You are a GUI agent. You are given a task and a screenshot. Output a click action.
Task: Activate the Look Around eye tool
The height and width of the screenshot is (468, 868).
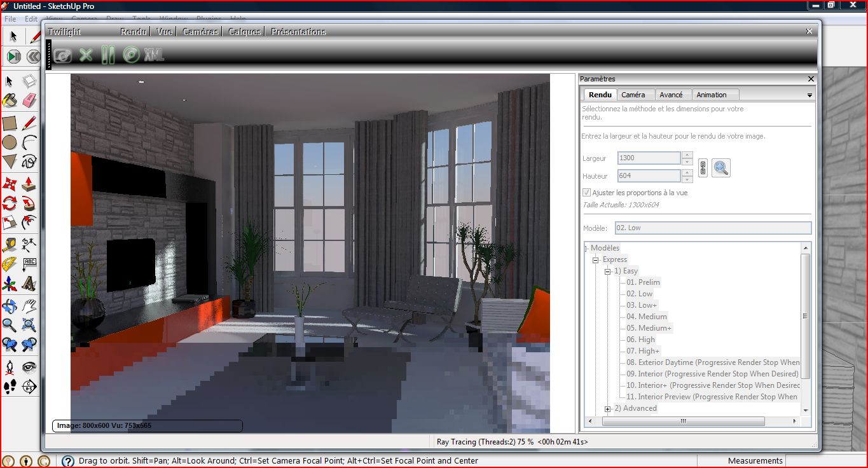tap(29, 367)
